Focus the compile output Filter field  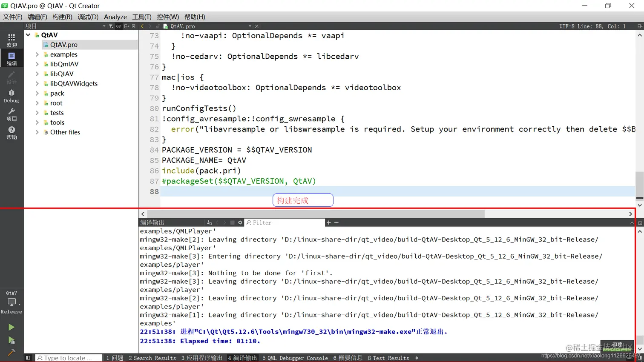point(285,222)
